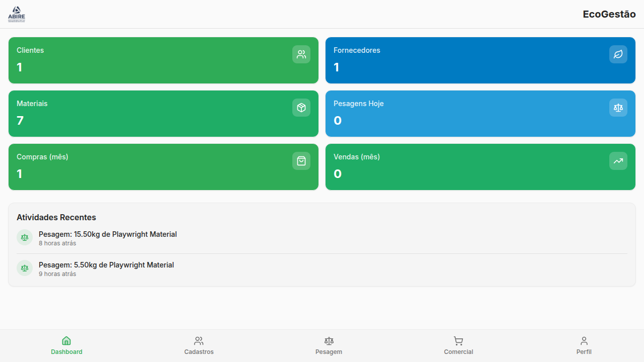Click the leaf icon on Fornecedores card
Image resolution: width=644 pixels, height=362 pixels.
(x=618, y=54)
